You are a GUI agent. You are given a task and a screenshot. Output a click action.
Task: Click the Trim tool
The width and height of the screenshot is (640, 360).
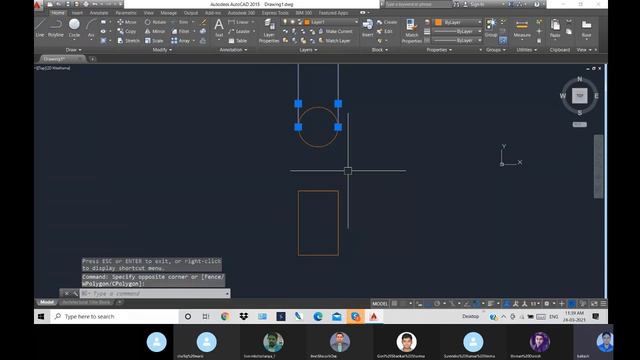tap(180, 22)
